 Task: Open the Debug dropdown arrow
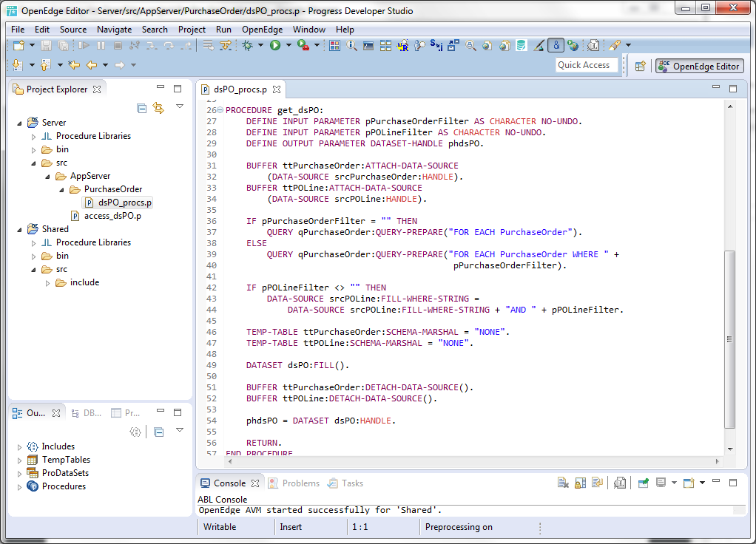coord(260,45)
